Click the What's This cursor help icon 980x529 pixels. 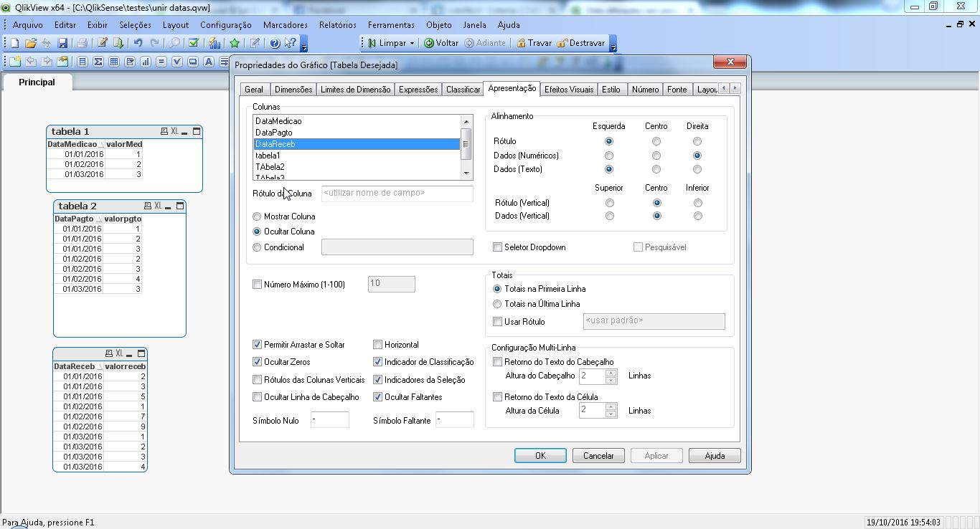291,43
